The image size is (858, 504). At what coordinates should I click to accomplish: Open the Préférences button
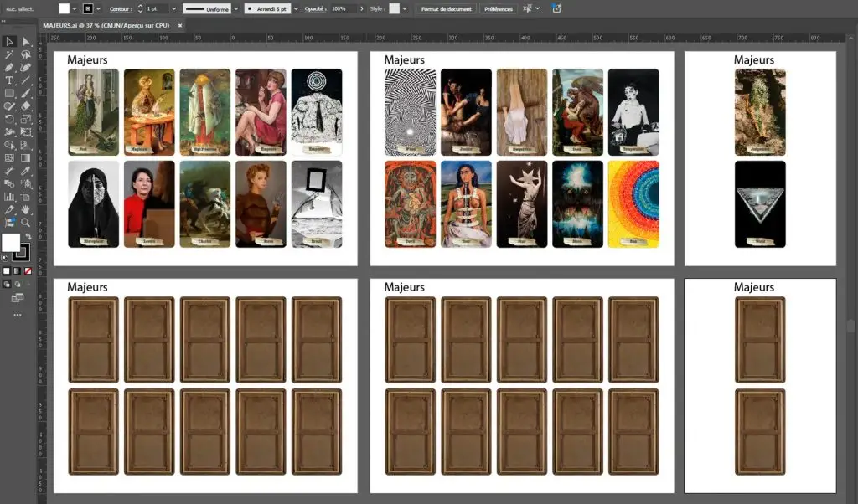(499, 8)
